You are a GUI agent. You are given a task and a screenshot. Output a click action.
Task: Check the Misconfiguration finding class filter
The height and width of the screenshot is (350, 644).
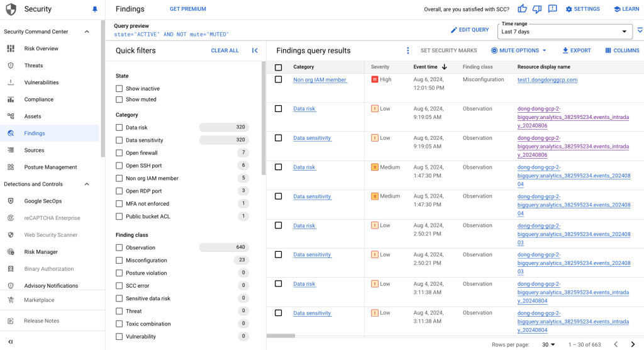[119, 261]
